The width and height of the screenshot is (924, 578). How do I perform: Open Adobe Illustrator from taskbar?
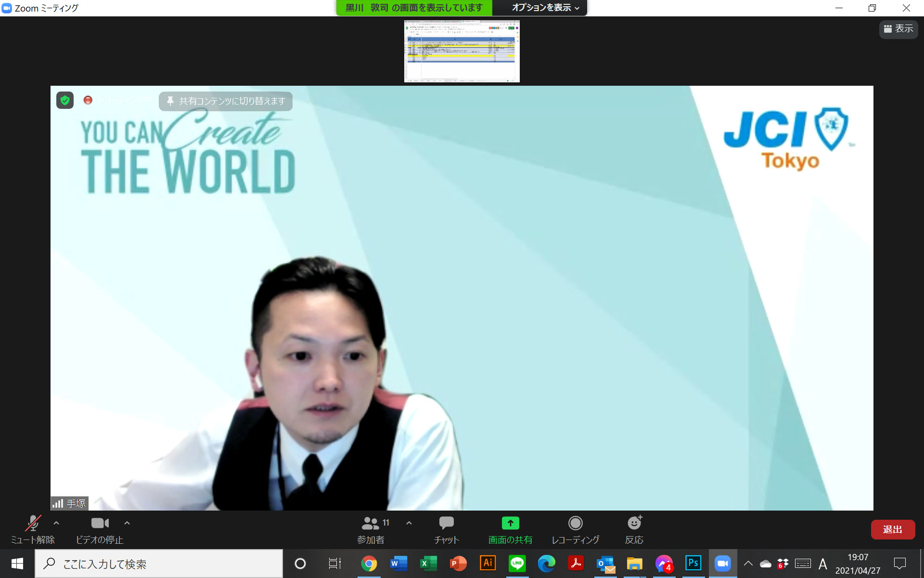click(x=488, y=563)
